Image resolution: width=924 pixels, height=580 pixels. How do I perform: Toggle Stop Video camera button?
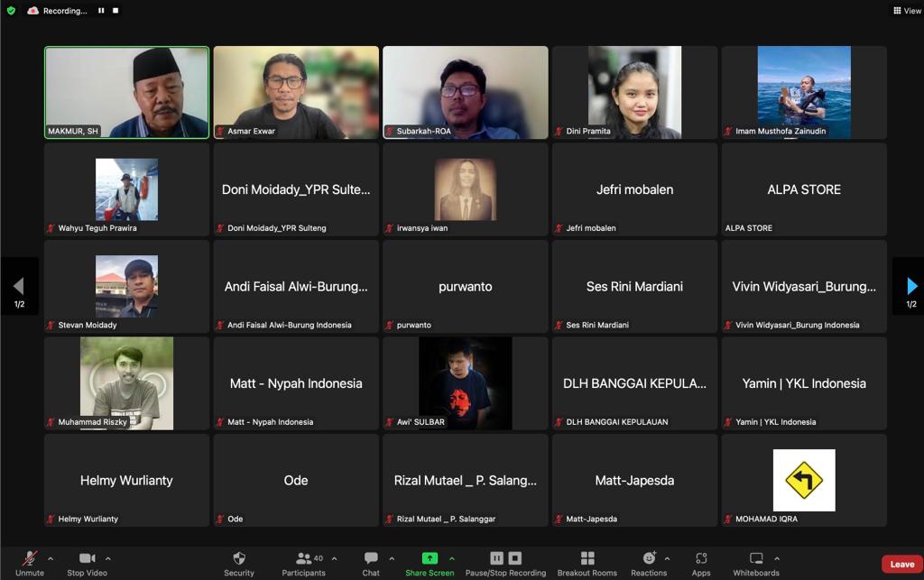(88, 557)
